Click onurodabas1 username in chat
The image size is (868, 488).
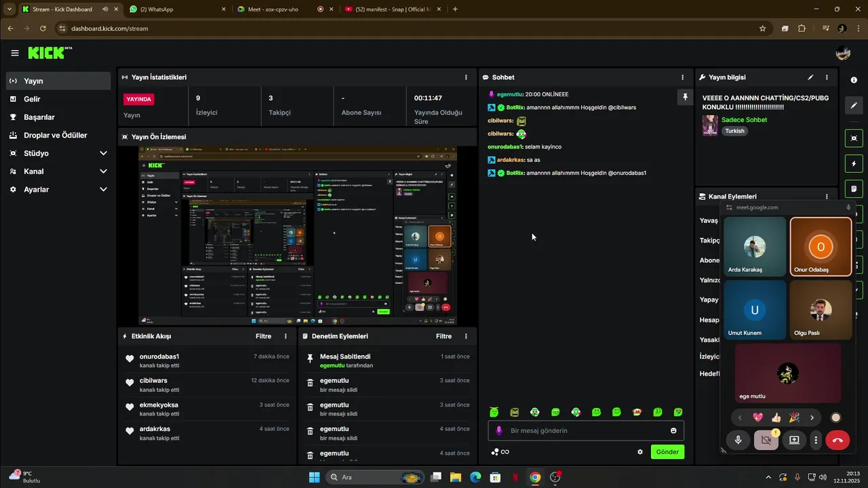click(505, 147)
